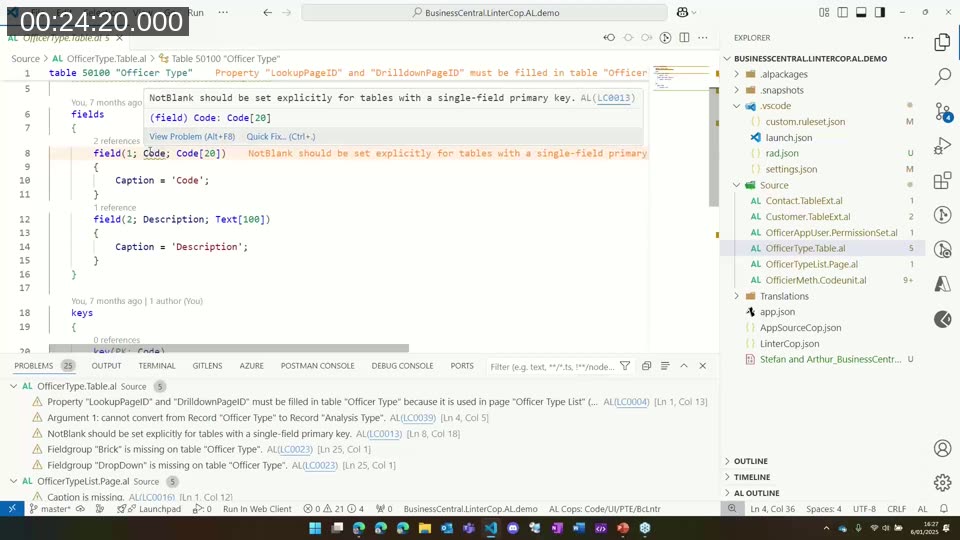
Task: Open Windows Start menu
Action: [315, 528]
